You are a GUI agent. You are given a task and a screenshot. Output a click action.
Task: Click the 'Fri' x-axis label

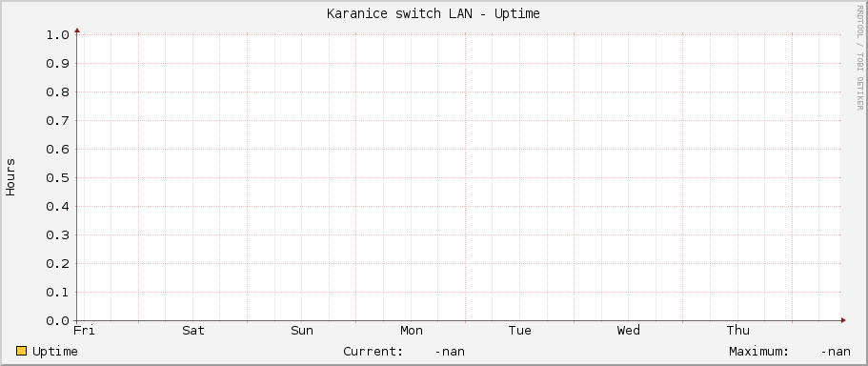pyautogui.click(x=84, y=331)
